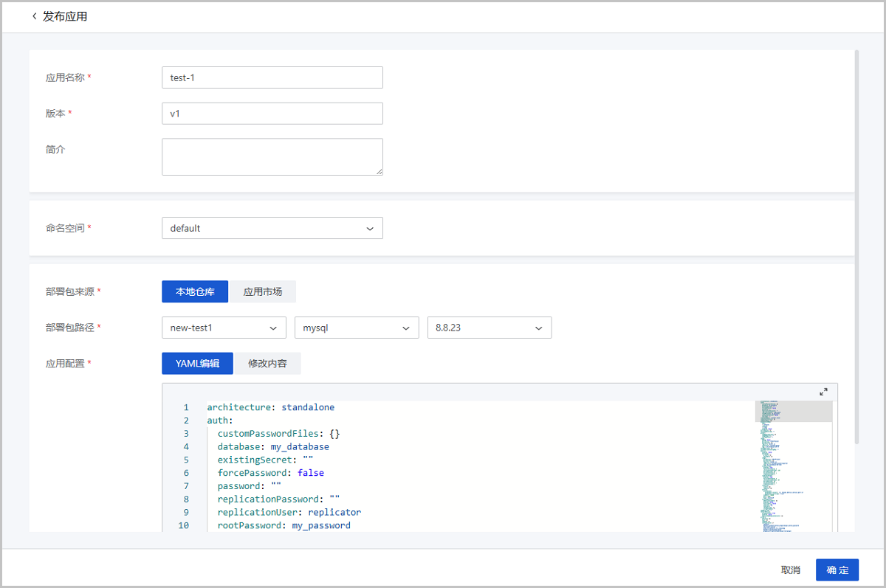Select 应用市场 as package source

(x=263, y=291)
